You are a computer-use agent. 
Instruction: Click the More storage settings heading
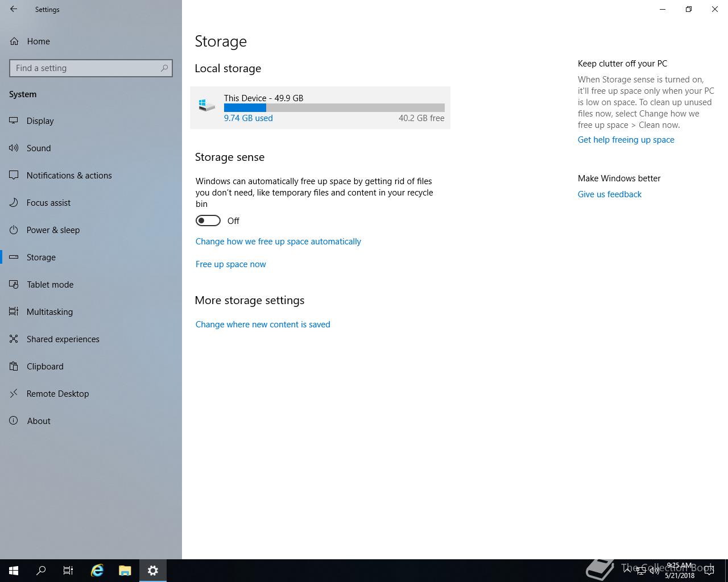(250, 300)
